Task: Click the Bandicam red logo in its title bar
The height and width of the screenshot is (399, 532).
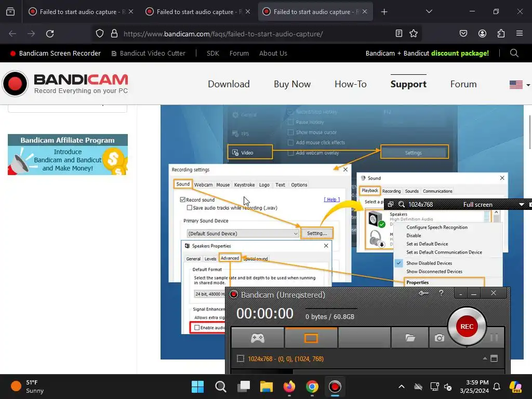Action: (x=234, y=294)
